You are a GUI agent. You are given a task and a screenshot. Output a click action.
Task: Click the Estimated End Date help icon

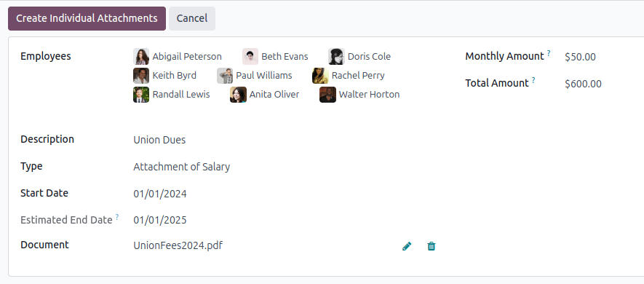117,217
